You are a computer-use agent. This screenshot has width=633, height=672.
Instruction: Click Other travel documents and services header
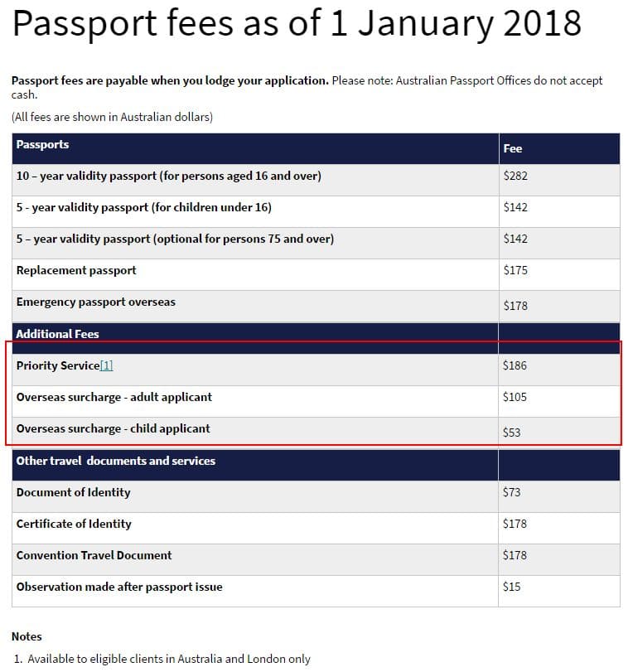coord(116,461)
